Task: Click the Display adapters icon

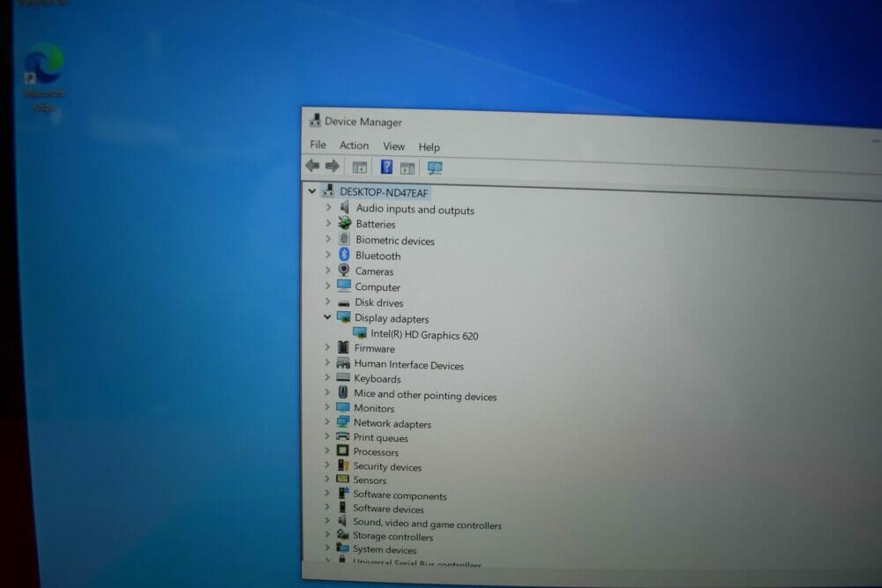Action: (343, 317)
